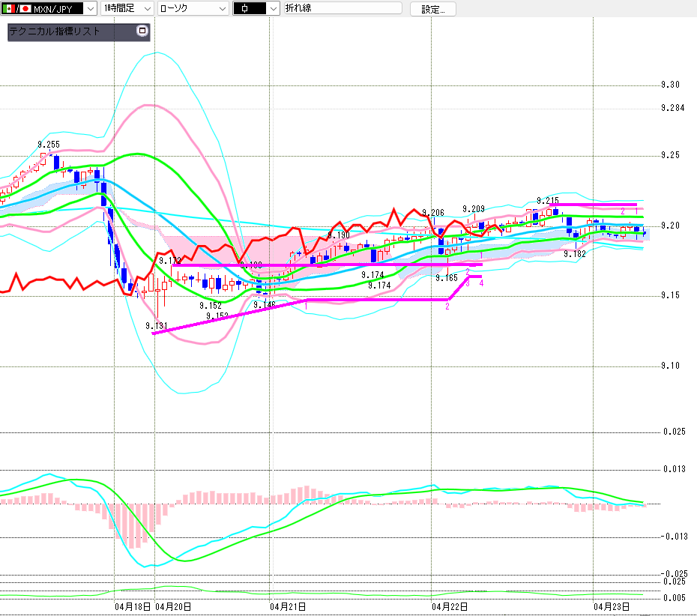
Task: Expand the ローソク chart type dropdown
Action: (x=222, y=9)
